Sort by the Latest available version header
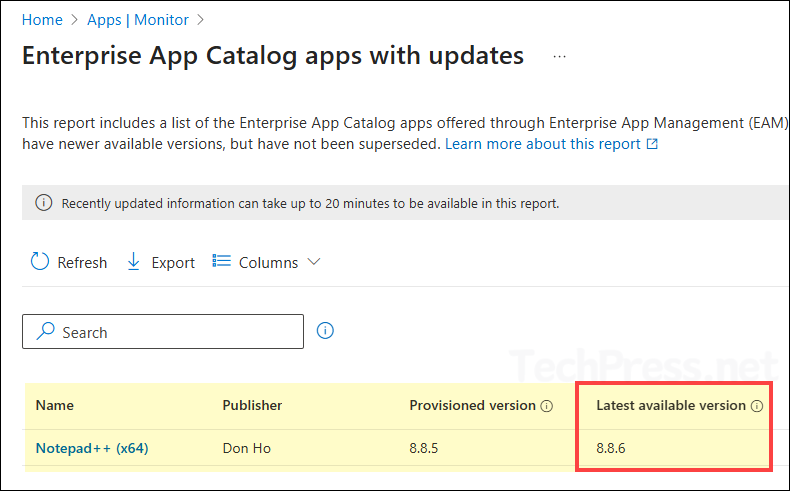790x491 pixels. tap(670, 406)
